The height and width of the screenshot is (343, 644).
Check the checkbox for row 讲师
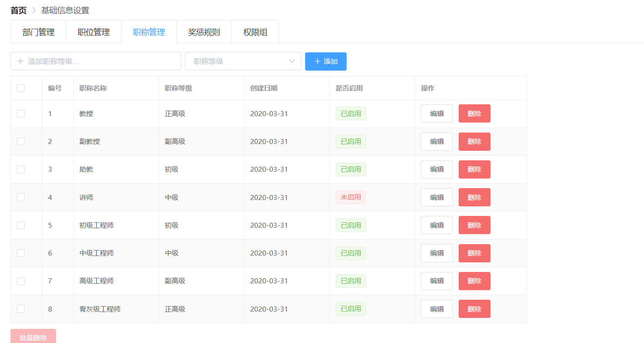click(20, 197)
